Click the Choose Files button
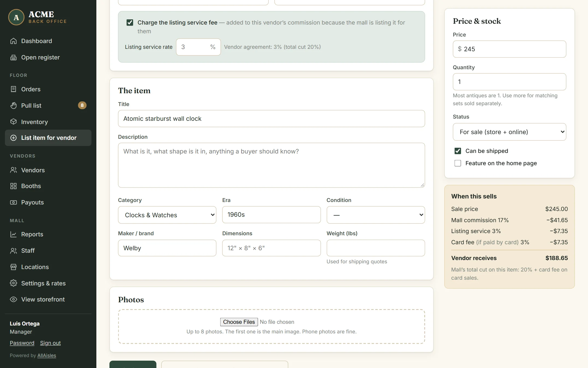 tap(239, 322)
